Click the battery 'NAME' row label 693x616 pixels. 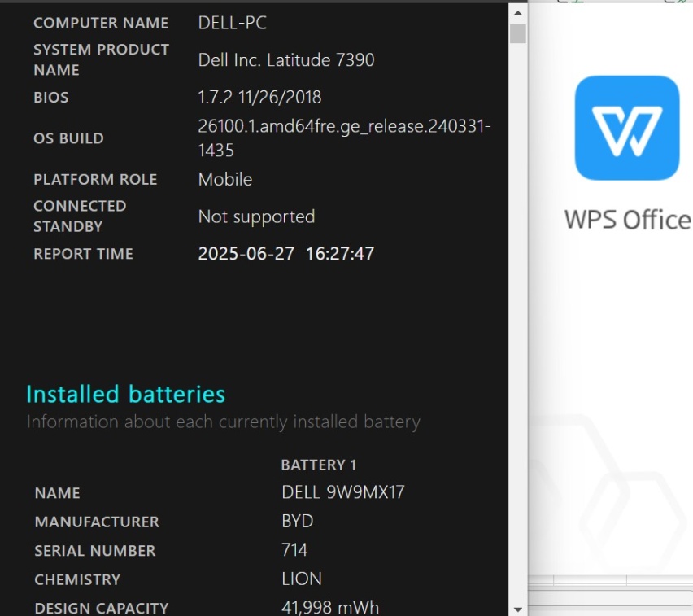(x=58, y=493)
